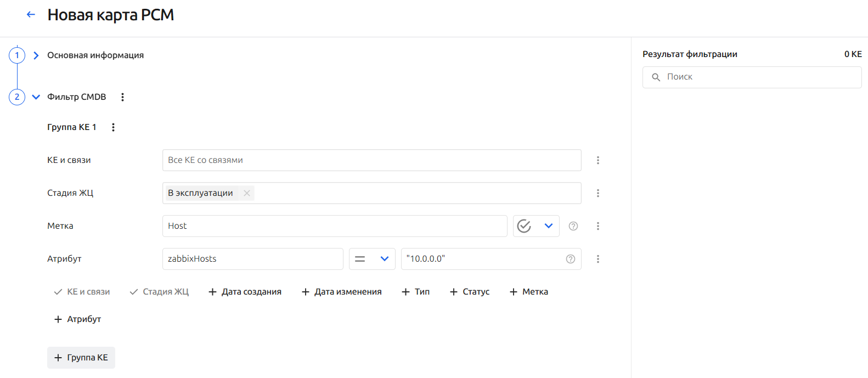Open options menu for Атрибут row

point(598,259)
